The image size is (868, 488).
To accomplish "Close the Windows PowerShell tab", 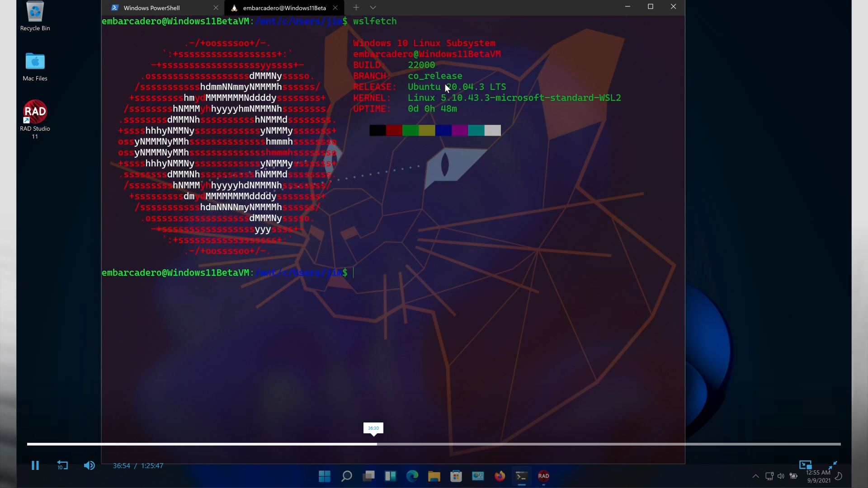I will coord(216,8).
